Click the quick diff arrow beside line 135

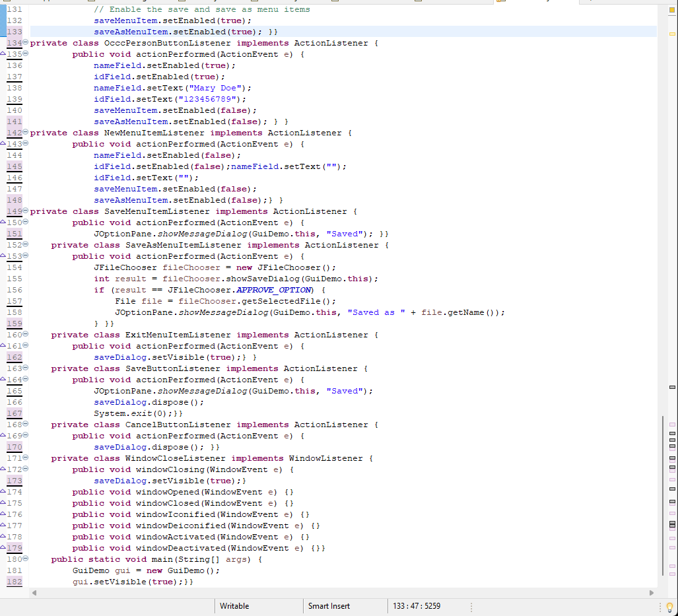(4, 53)
